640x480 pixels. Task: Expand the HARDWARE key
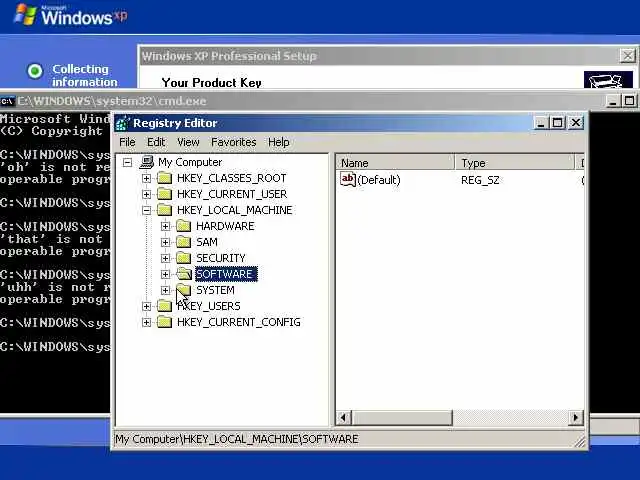(x=165, y=226)
